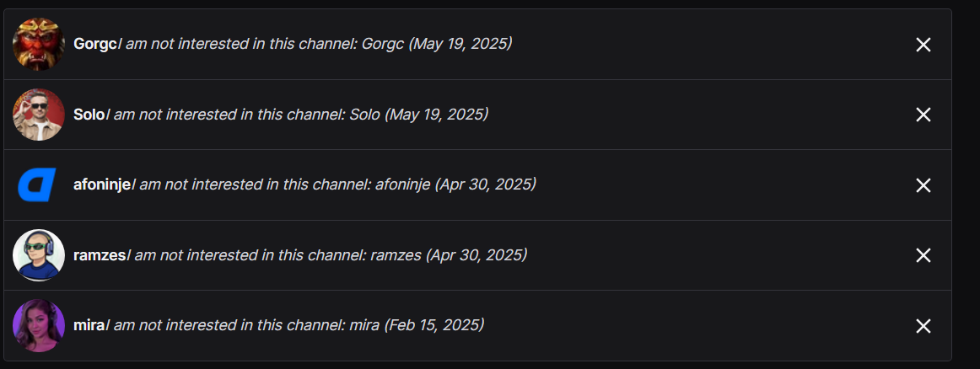Viewport: 980px width, 369px height.
Task: Click afoninje feedback text dated Apr 30, 2025
Action: click(333, 184)
